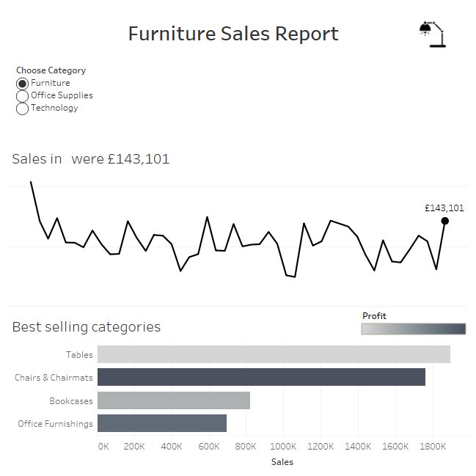Viewport: 476px width, 476px height.
Task: Select the Office Supplies category option
Action: (x=22, y=96)
